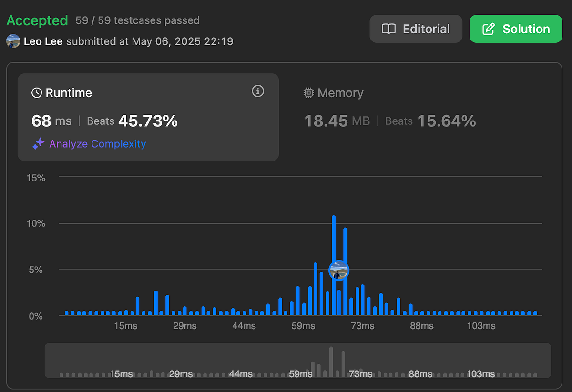Image resolution: width=572 pixels, height=392 pixels.
Task: Select the avatar marker on the runtime chart
Action: [338, 270]
